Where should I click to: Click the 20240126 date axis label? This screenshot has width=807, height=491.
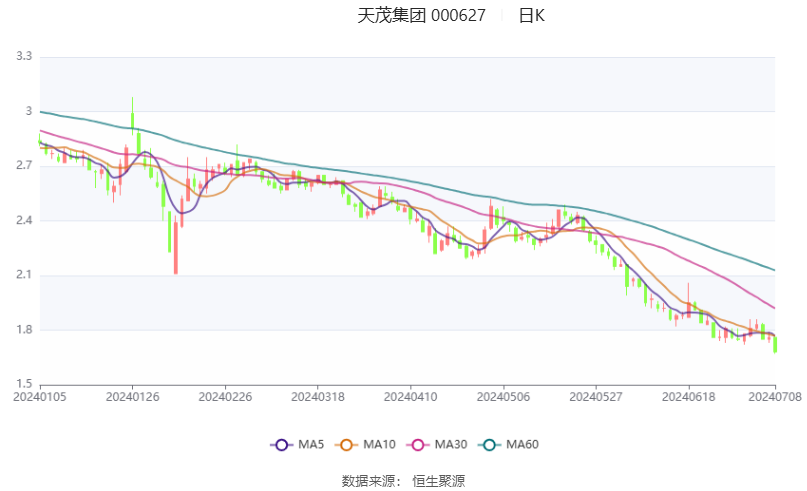132,397
